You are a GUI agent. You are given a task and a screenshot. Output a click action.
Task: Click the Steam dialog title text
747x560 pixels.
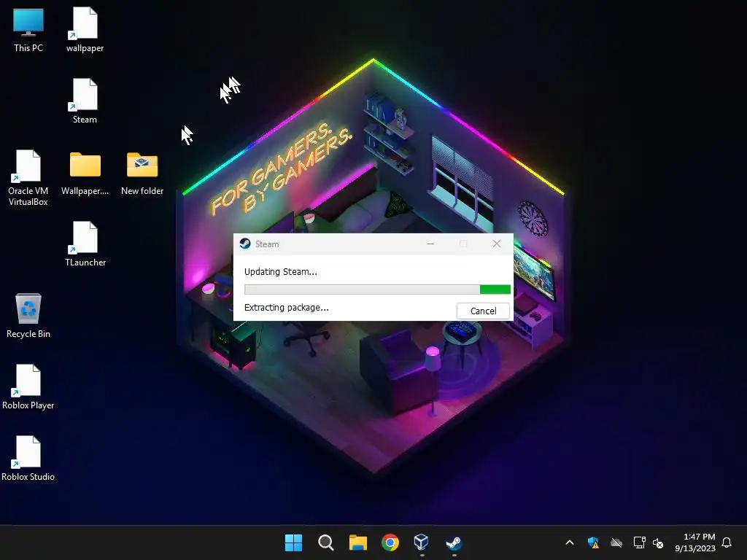point(267,244)
